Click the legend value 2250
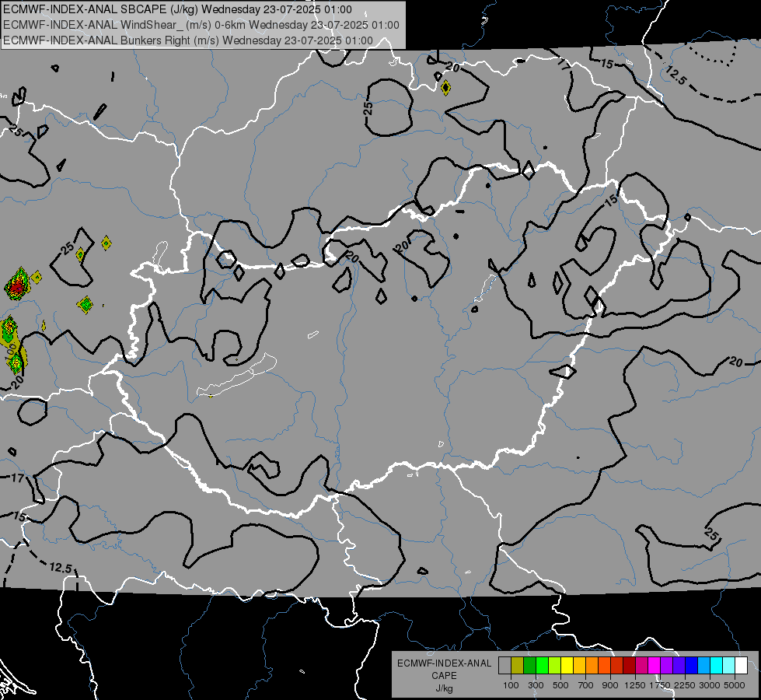761x700 pixels. tap(685, 685)
